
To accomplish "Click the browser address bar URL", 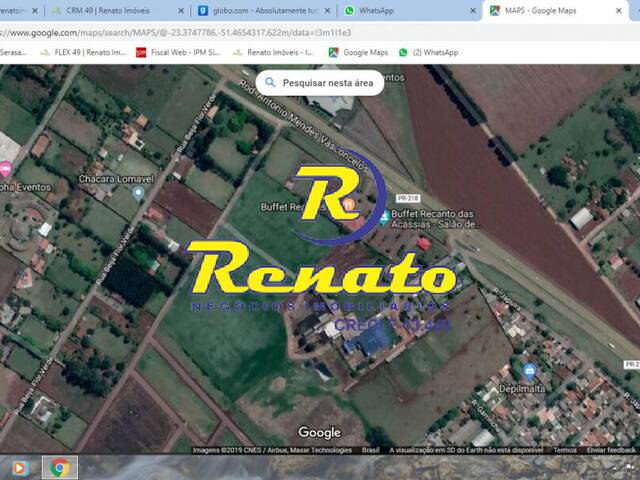I will (x=176, y=33).
